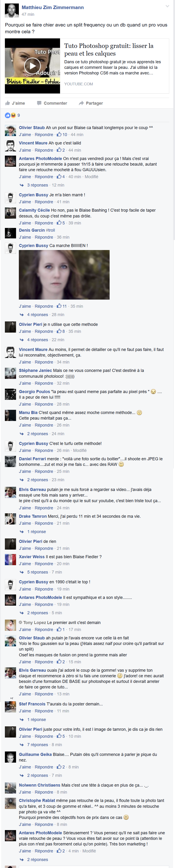Image resolution: width=175 pixels, height=868 pixels.
Task: Play the Tuto Photoshop video thumbnail
Action: click(x=32, y=66)
